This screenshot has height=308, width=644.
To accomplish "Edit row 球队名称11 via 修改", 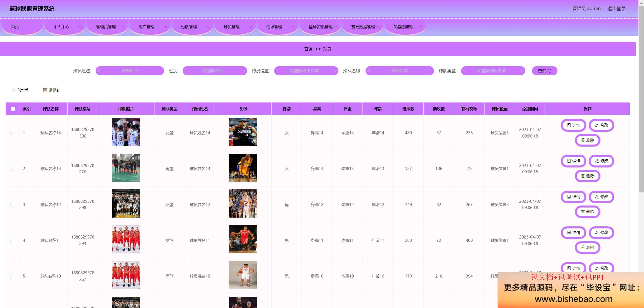I will [601, 232].
